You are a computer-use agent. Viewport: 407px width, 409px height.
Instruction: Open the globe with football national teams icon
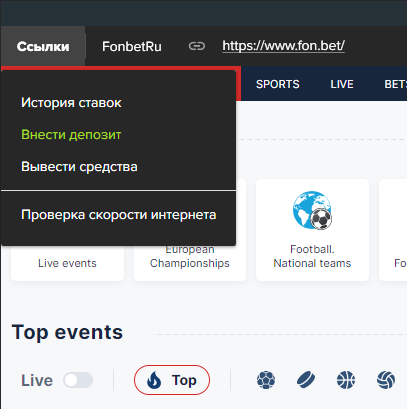tap(312, 210)
